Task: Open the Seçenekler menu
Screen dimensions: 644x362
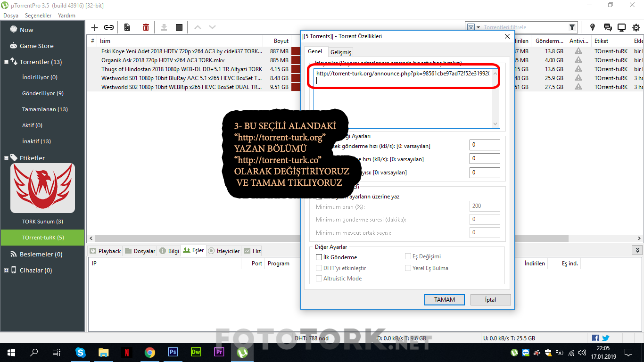Action: [x=38, y=16]
